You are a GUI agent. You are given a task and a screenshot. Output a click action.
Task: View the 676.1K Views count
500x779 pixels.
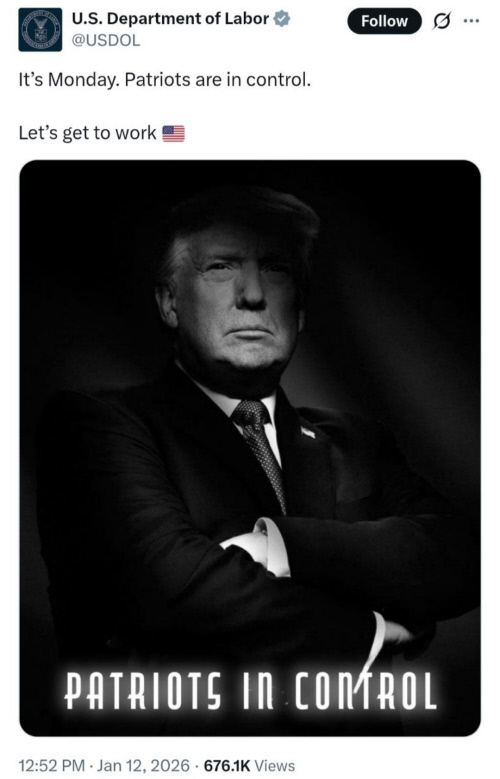click(249, 765)
